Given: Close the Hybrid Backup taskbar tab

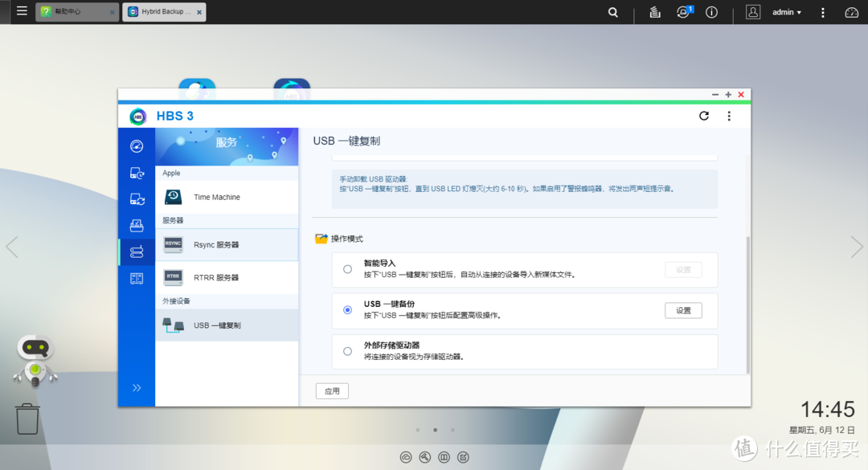Looking at the screenshot, I should pos(199,12).
